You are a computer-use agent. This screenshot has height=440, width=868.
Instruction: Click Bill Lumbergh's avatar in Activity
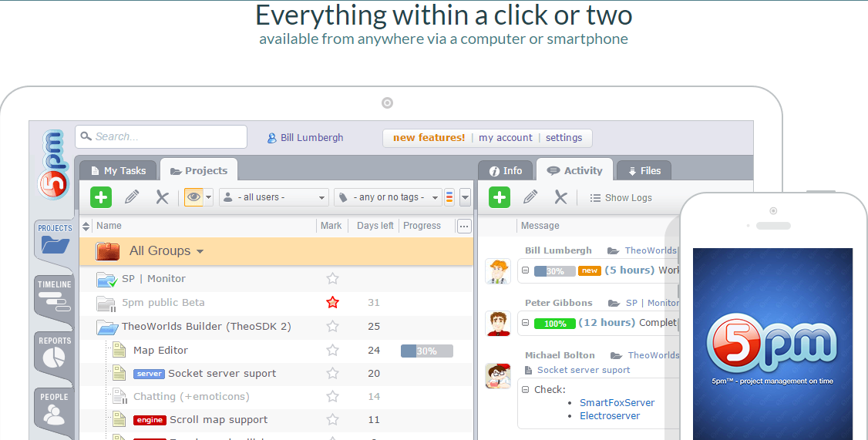[x=498, y=271]
